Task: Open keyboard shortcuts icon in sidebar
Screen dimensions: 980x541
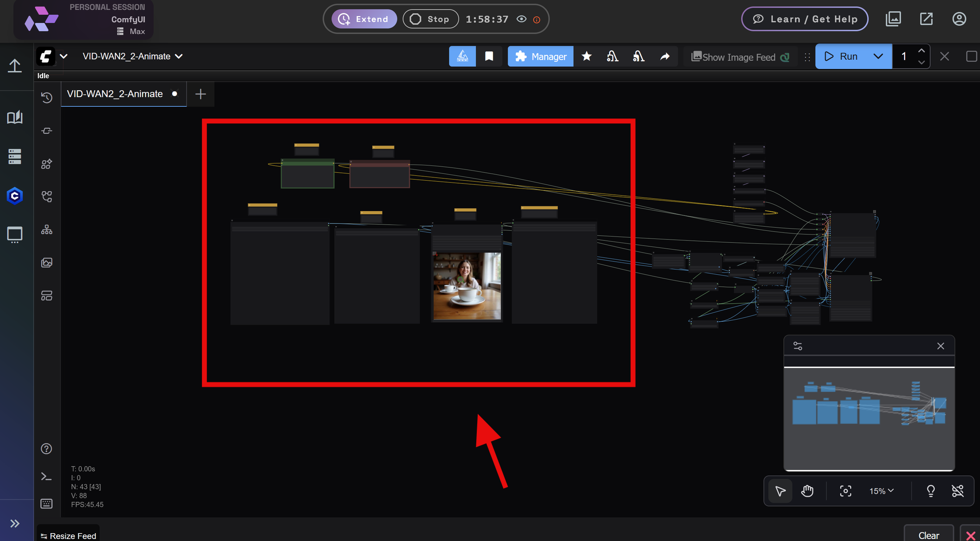Action: (47, 504)
